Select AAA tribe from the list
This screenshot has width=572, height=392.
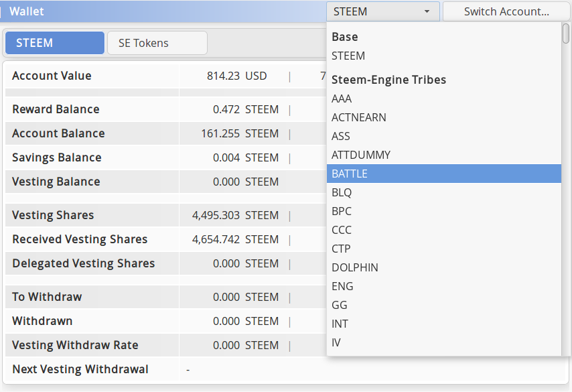443,99
